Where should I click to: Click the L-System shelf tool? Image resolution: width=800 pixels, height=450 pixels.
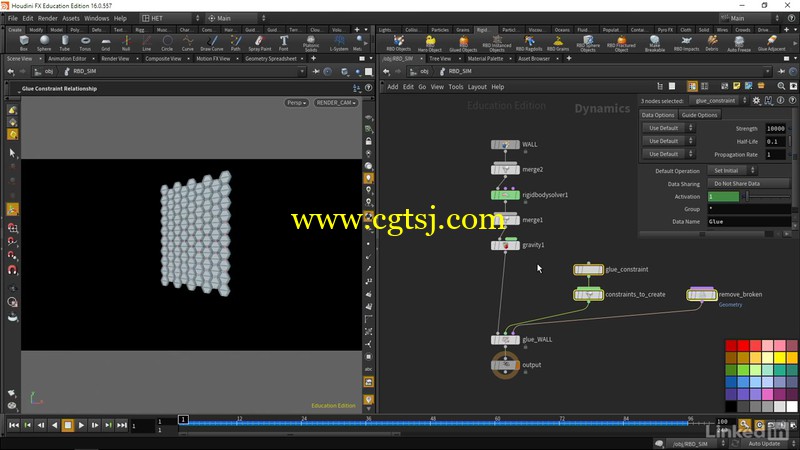point(339,43)
